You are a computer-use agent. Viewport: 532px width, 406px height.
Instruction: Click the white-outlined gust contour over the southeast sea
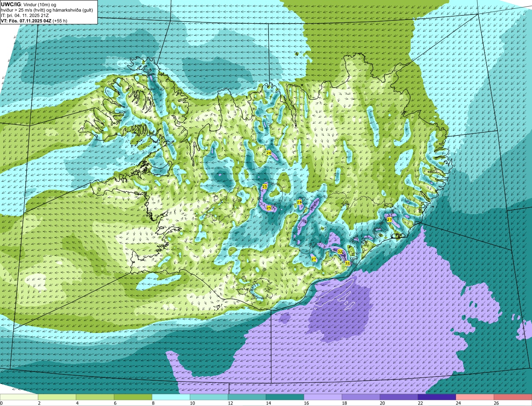click(335, 293)
